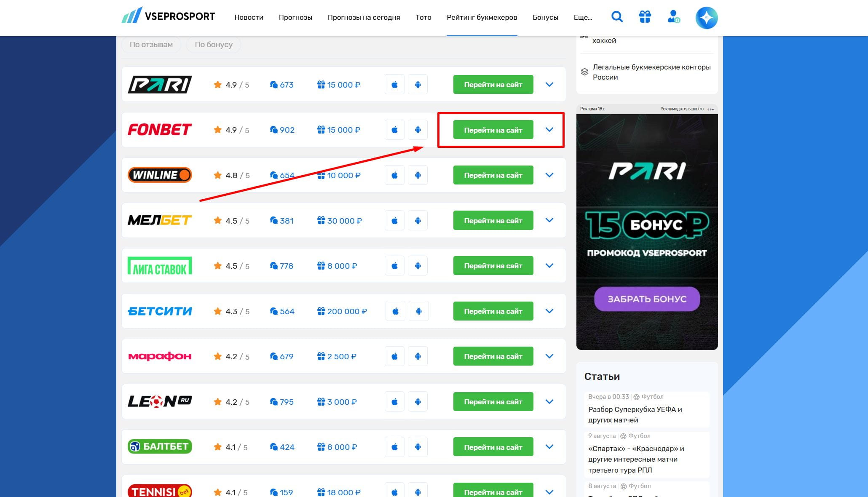Click the Apple app icon for Мелбет

(394, 220)
